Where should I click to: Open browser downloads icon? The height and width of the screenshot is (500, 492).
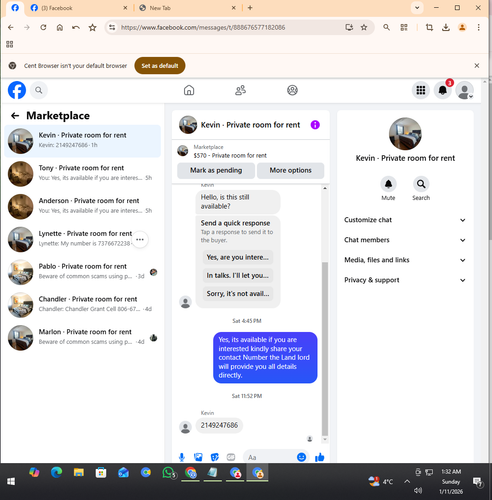click(x=446, y=27)
